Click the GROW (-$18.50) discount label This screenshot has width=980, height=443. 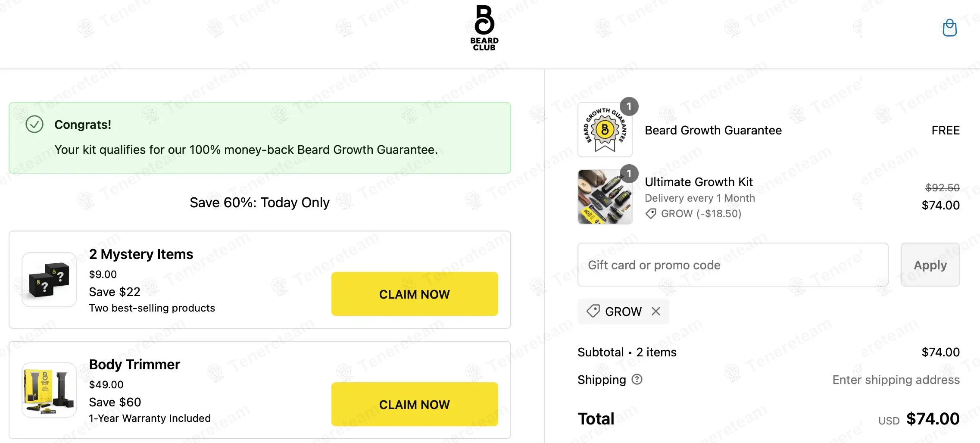[701, 214]
